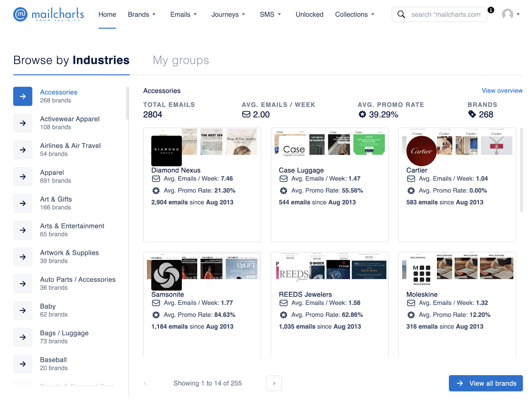Click the MailCharts logo
532x401 pixels.
pos(49,15)
